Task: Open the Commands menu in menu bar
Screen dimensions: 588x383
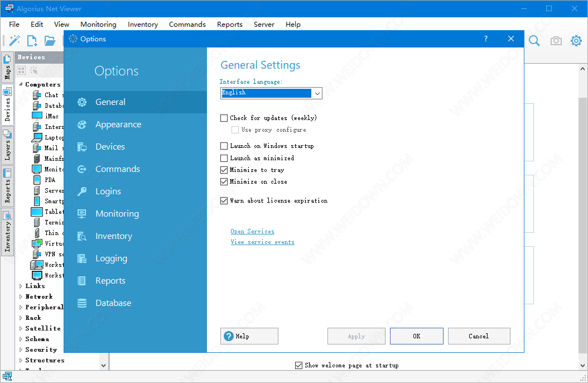Action: point(187,25)
